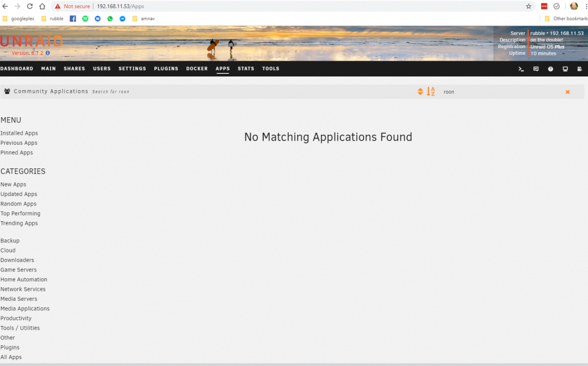Click the browser back arrow
Screen dimensions: 588x366
[x=5, y=6]
